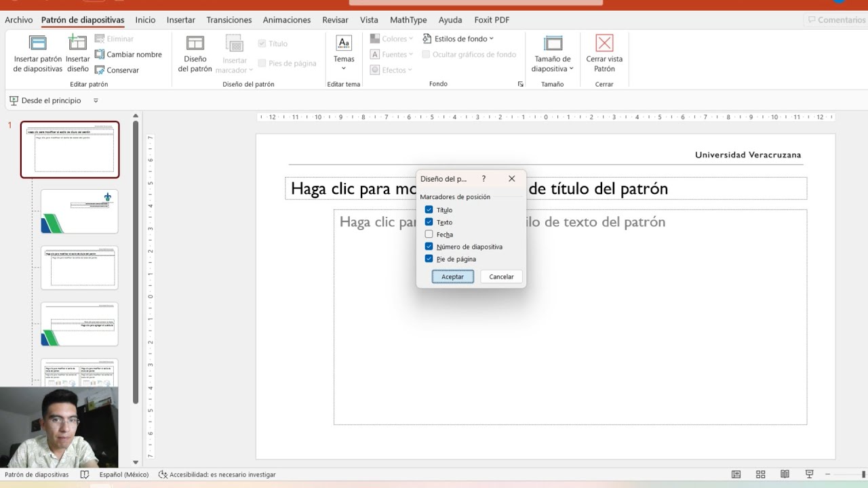Click the Cerrar vista Patrón icon
Image resolution: width=868 pixels, height=488 pixels.
[604, 54]
